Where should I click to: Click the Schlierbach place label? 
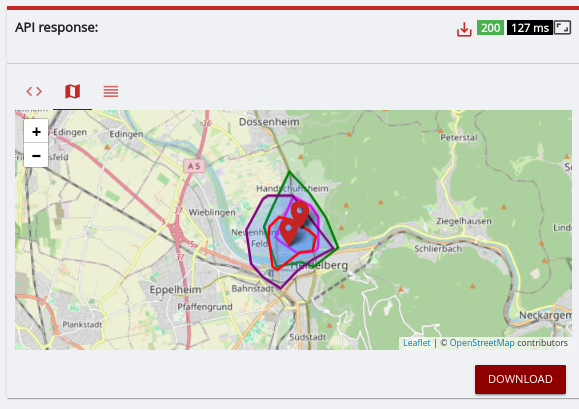click(x=438, y=249)
